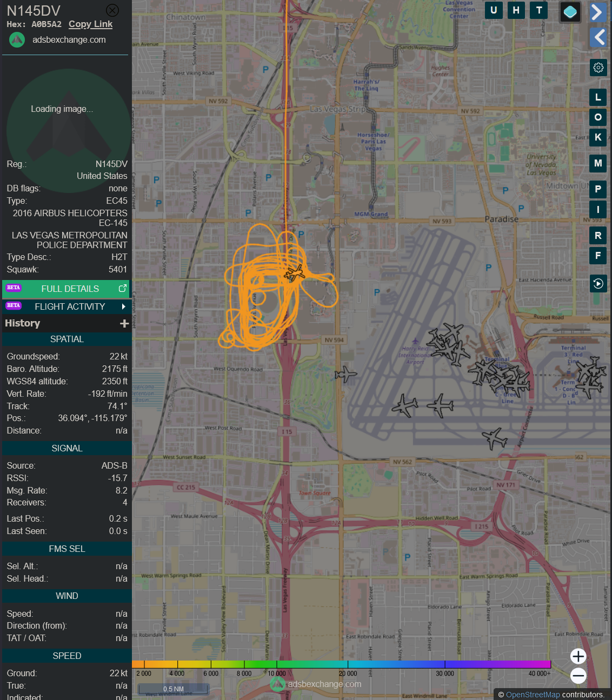Zoom in the map with plus
Screen dimensions: 612x700
(578, 656)
